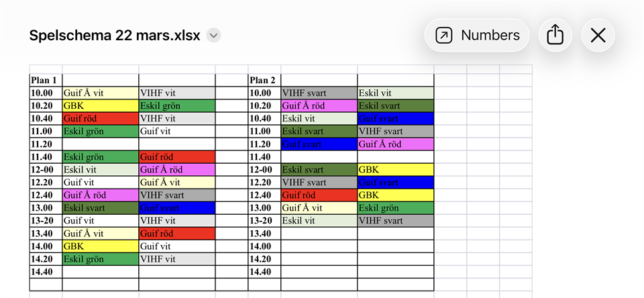Click the 11.20 time cell under Plan 1
Viewport: 644px width, 298px height.
[46, 144]
